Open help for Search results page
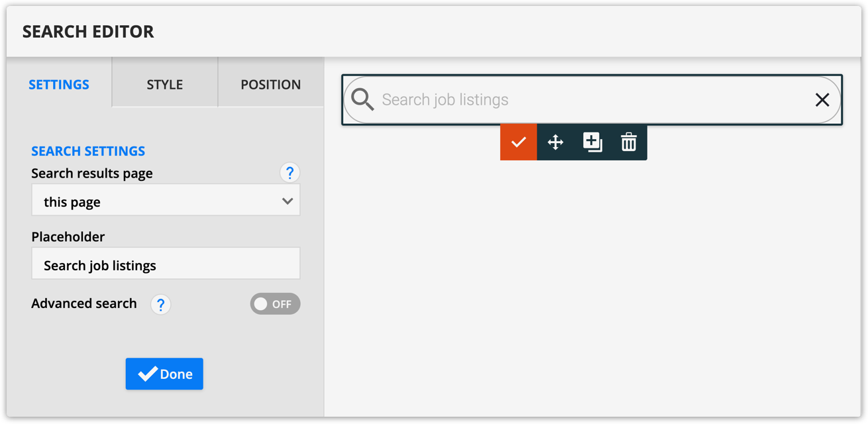Viewport: 868px width, 424px height. pyautogui.click(x=290, y=173)
